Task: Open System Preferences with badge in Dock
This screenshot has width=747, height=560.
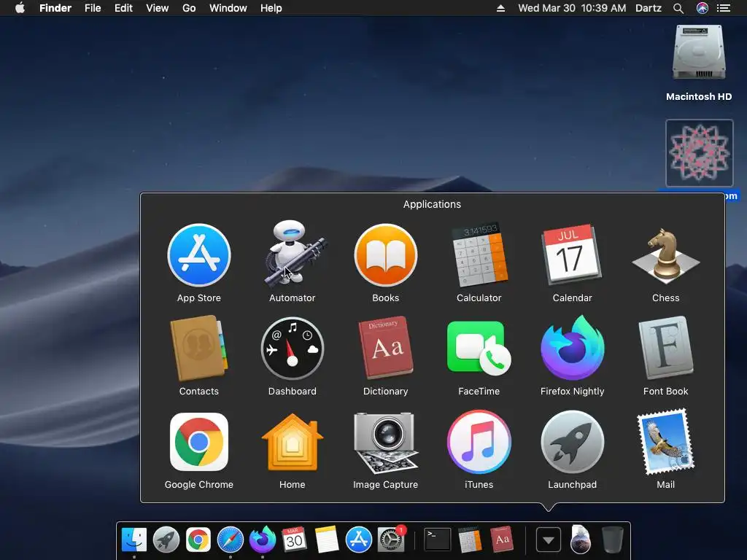Action: tap(391, 540)
